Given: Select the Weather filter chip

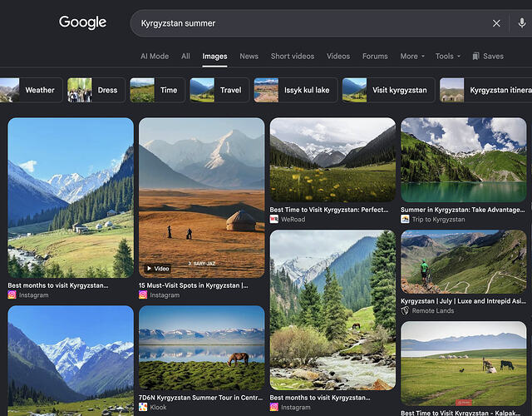Looking at the screenshot, I should [x=32, y=90].
